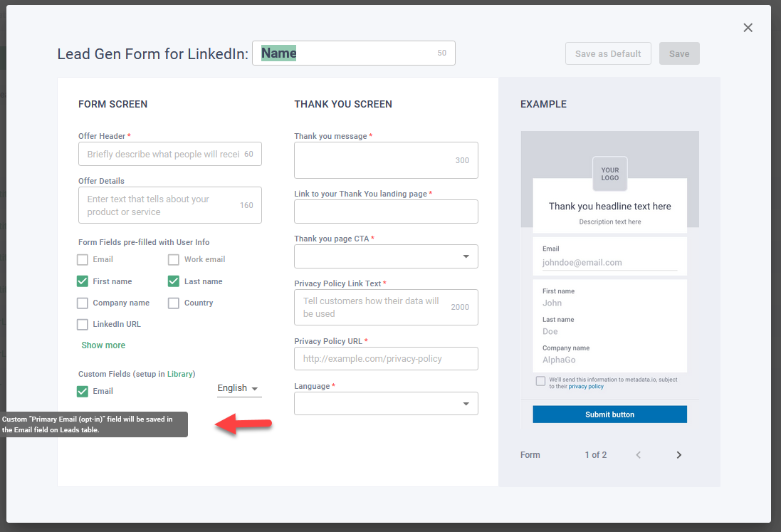Screen dimensions: 781x532
Task: Enable the LinkedIn URL checkbox
Action: (83, 324)
